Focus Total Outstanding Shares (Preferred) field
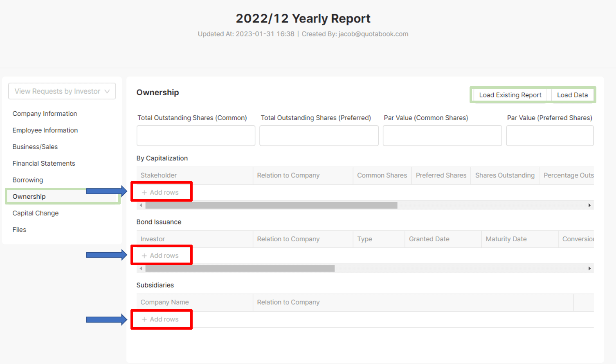The image size is (616, 364). click(319, 135)
